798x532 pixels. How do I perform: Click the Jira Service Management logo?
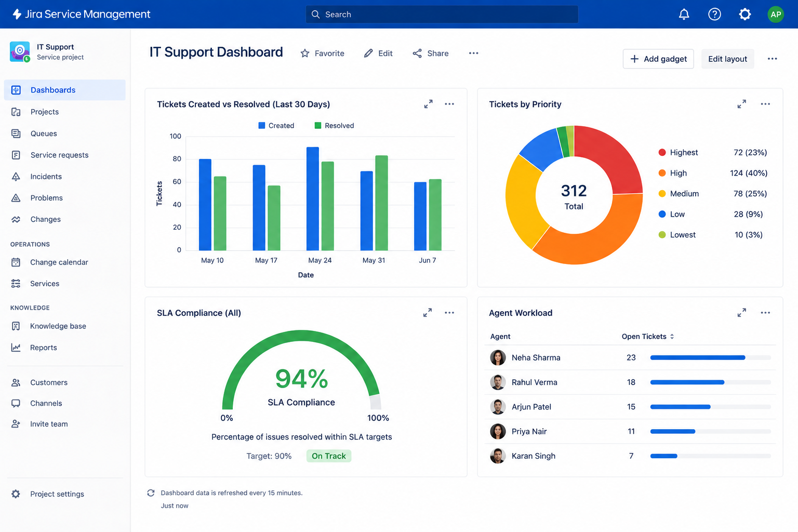coord(82,15)
